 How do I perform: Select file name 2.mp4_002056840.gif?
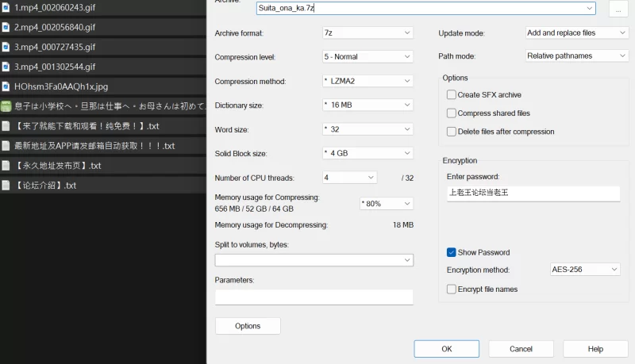click(x=55, y=27)
